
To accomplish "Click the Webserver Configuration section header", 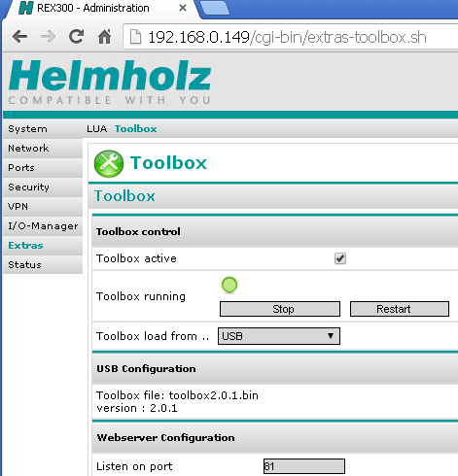I will (275, 438).
